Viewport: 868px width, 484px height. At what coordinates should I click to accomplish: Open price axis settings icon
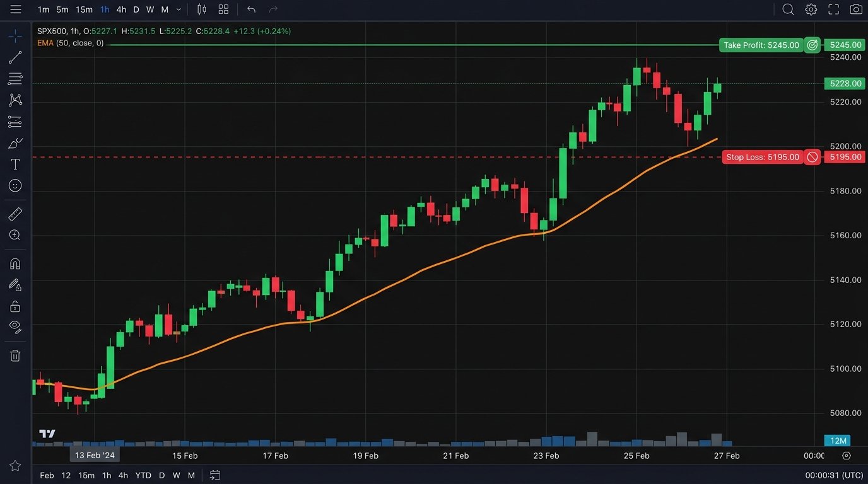point(847,456)
